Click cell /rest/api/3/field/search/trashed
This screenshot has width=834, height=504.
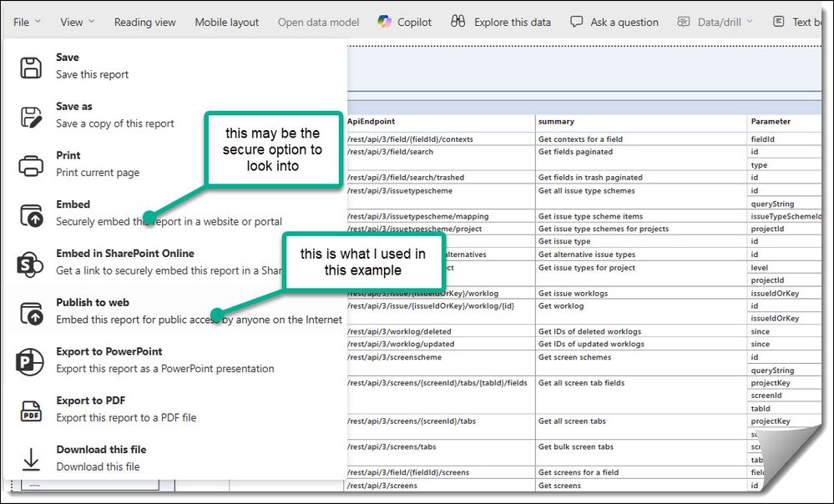(441, 178)
